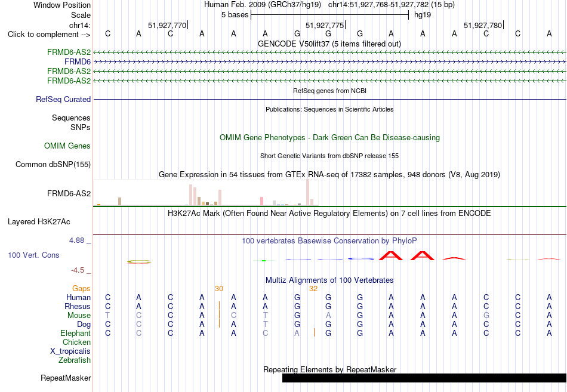Open the GENCODE V50lift37 track title
The image size is (567, 392).
[329, 44]
